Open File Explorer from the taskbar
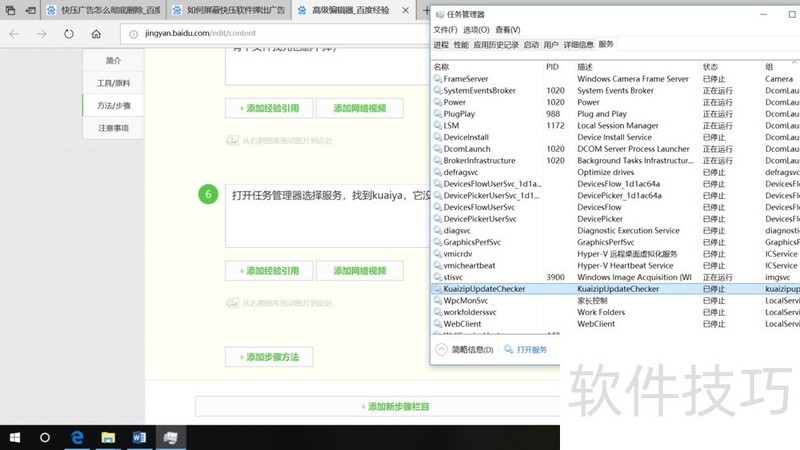Viewport: 800px width, 450px height. tap(108, 437)
